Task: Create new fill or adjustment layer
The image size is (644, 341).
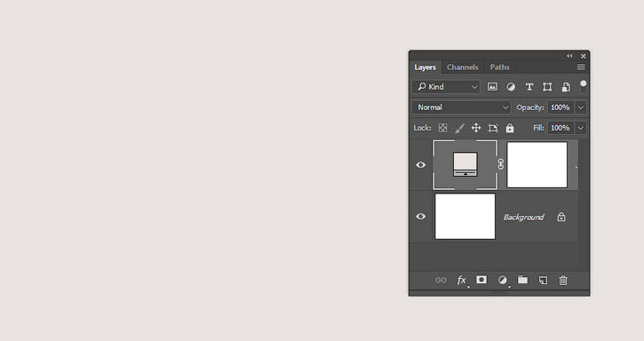Action: point(502,280)
